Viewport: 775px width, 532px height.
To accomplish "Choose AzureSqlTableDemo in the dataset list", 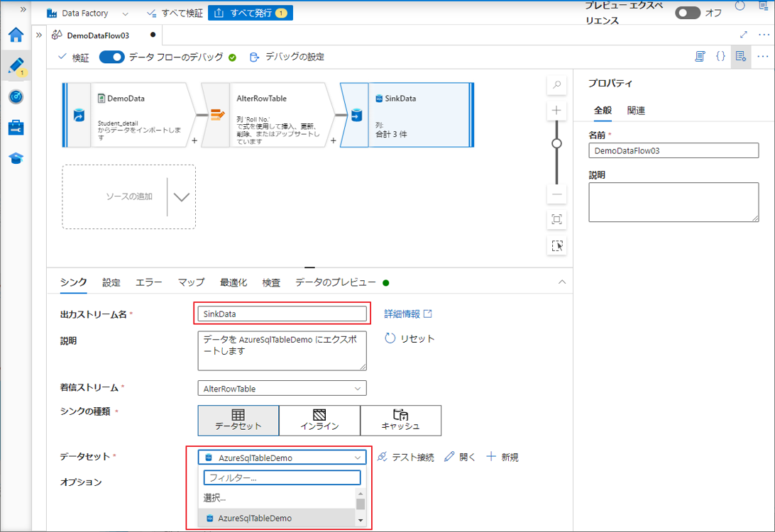I will tap(277, 519).
